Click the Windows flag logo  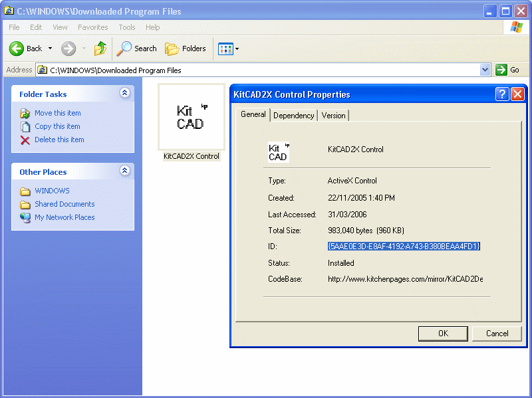click(517, 27)
